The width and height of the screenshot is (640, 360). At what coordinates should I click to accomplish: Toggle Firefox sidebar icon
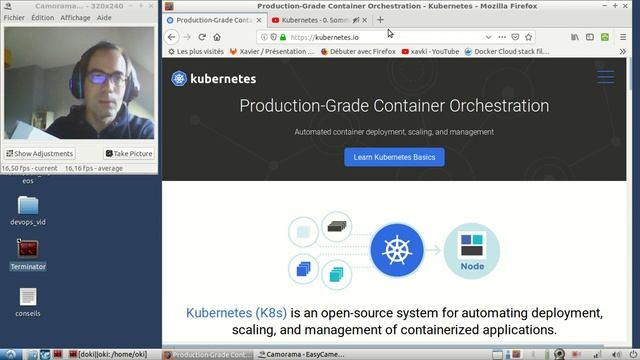[x=590, y=37]
